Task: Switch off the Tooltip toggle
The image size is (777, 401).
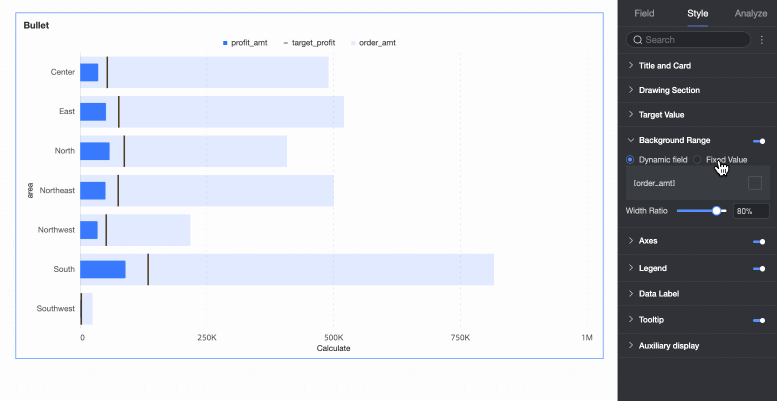Action: 759,321
